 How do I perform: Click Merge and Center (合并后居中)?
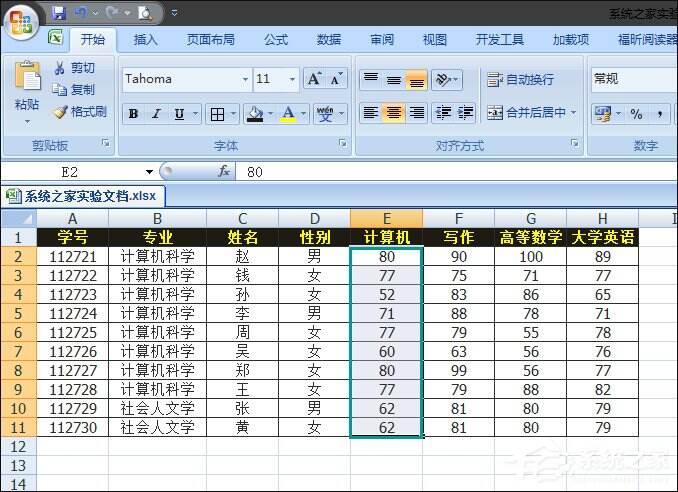click(526, 113)
